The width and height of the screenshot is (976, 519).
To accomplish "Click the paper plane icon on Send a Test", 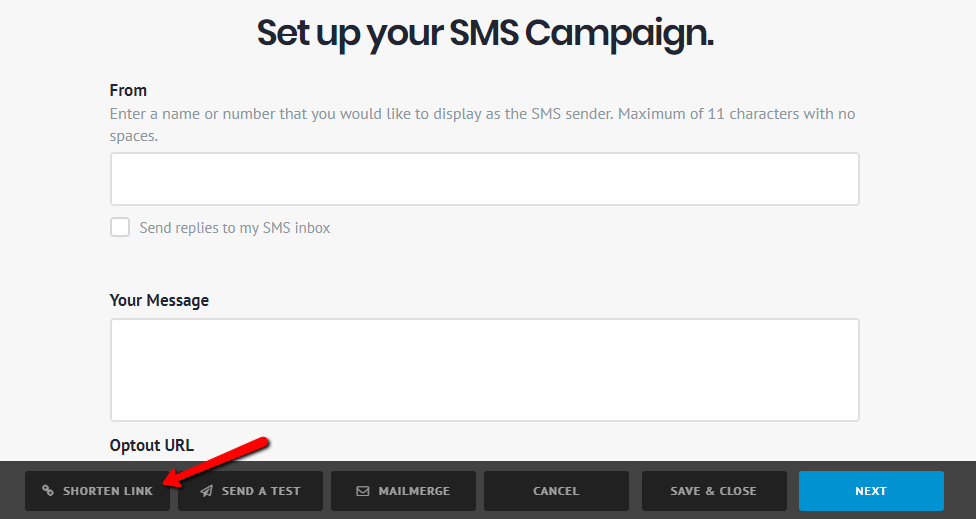I will coord(206,491).
